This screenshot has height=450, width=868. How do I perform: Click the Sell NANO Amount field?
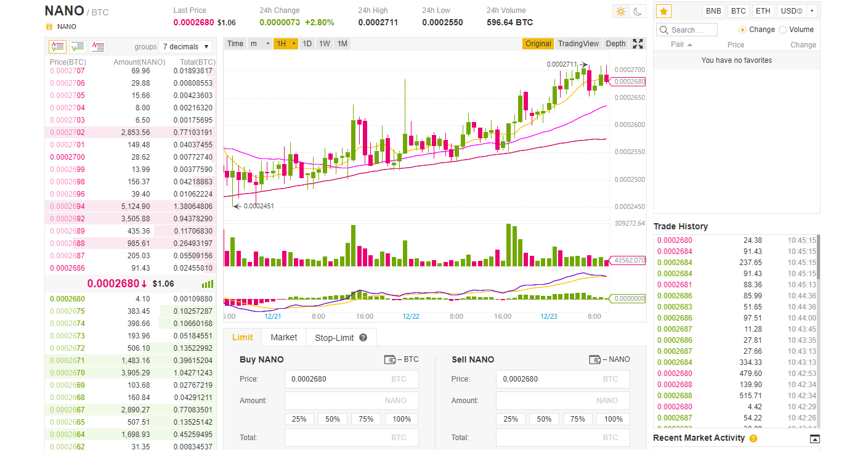point(562,401)
